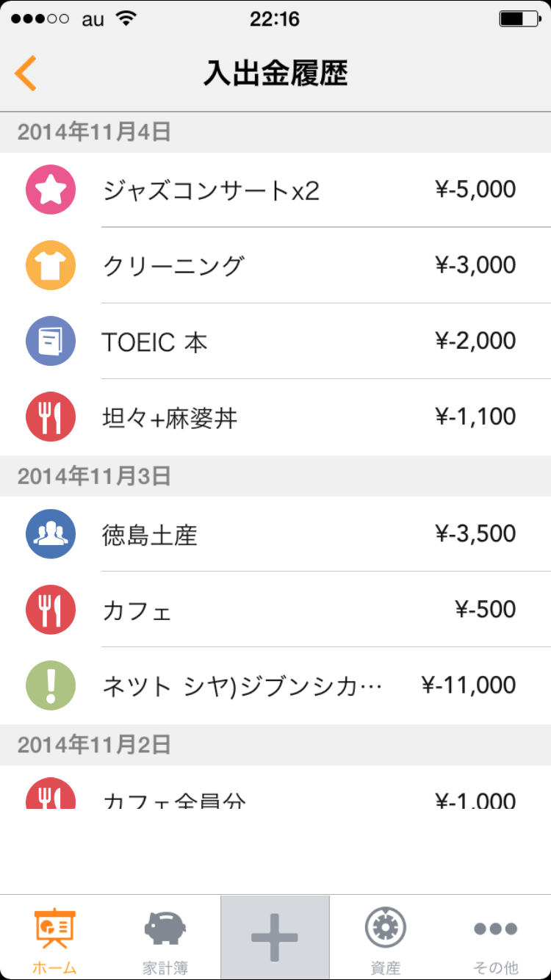Tap the blue book education icon
Viewport: 551px width, 980px height.
tap(51, 341)
